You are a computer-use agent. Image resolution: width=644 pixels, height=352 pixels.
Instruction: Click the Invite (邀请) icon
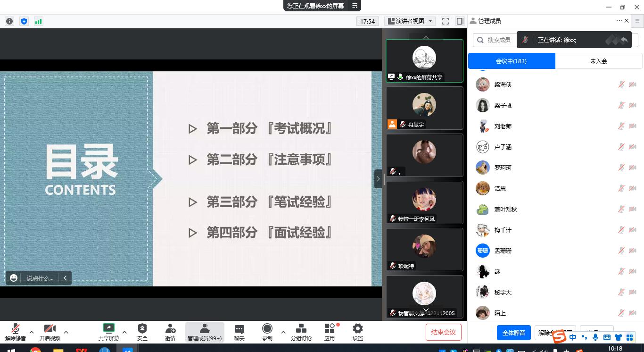point(170,329)
